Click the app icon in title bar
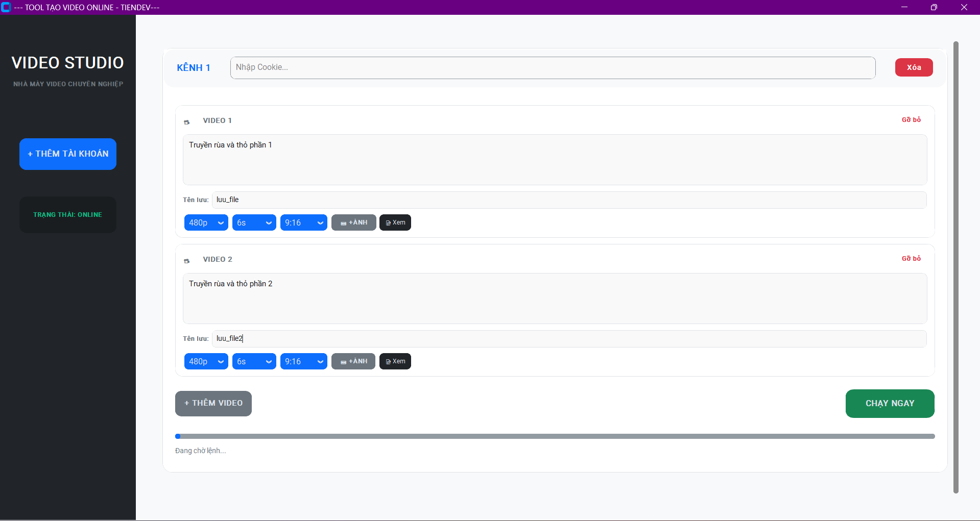The width and height of the screenshot is (980, 521). click(x=6, y=7)
